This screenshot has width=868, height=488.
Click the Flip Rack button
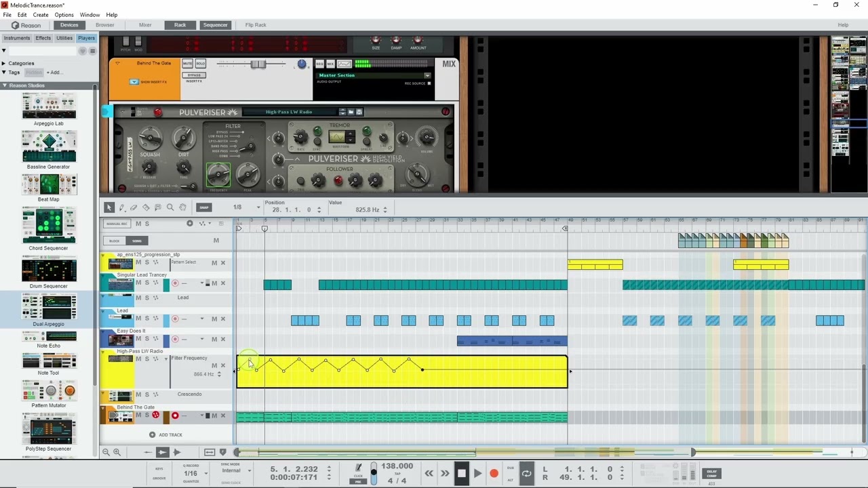click(256, 25)
